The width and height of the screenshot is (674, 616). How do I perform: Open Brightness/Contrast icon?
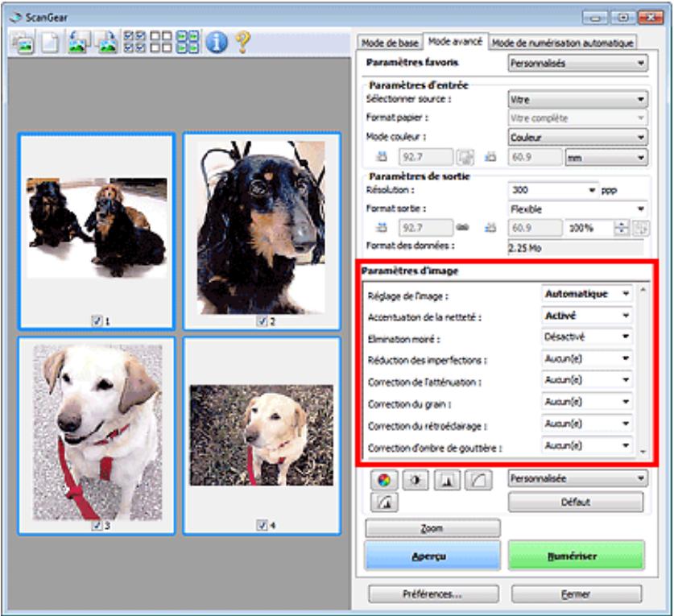point(416,480)
